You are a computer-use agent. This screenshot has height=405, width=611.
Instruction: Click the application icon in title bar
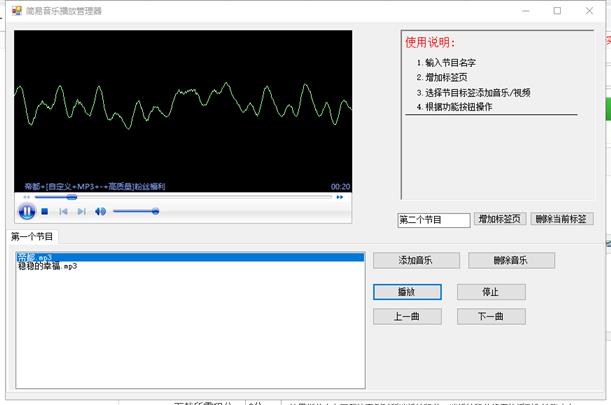coord(17,11)
